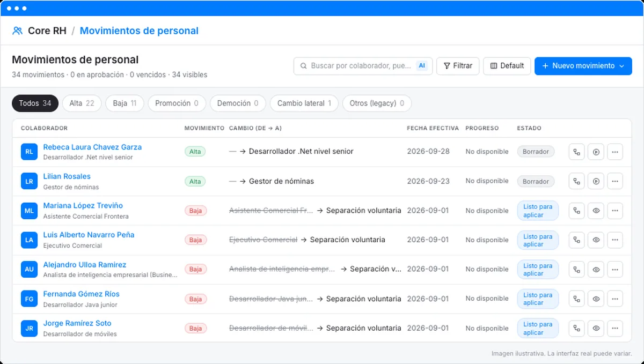644x364 pixels.
Task: Click Borrador status in Rebeca Laura's row
Action: [536, 152]
